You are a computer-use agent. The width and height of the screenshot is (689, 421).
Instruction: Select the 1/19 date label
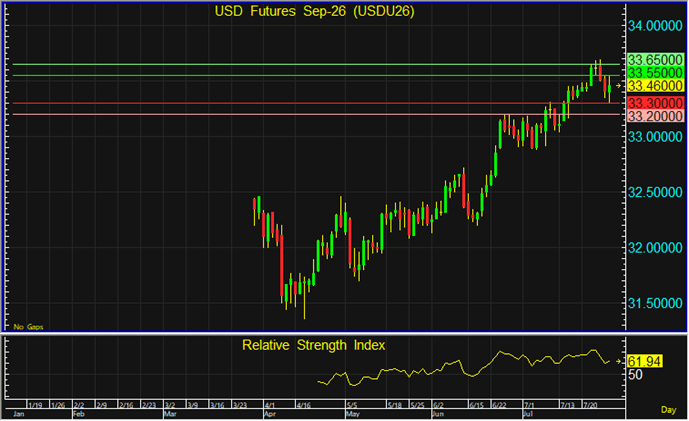click(x=35, y=405)
